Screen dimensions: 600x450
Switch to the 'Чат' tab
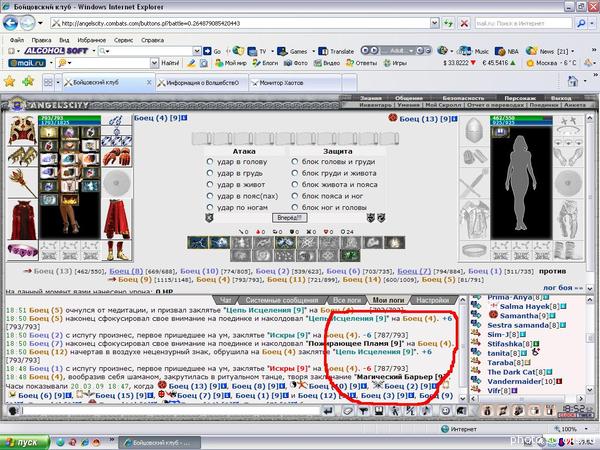(x=225, y=300)
